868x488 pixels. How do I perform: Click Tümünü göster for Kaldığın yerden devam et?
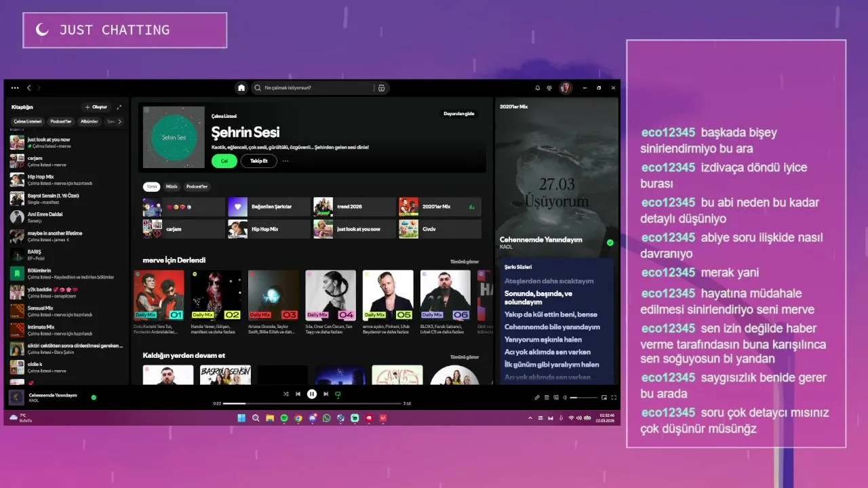[x=465, y=357]
